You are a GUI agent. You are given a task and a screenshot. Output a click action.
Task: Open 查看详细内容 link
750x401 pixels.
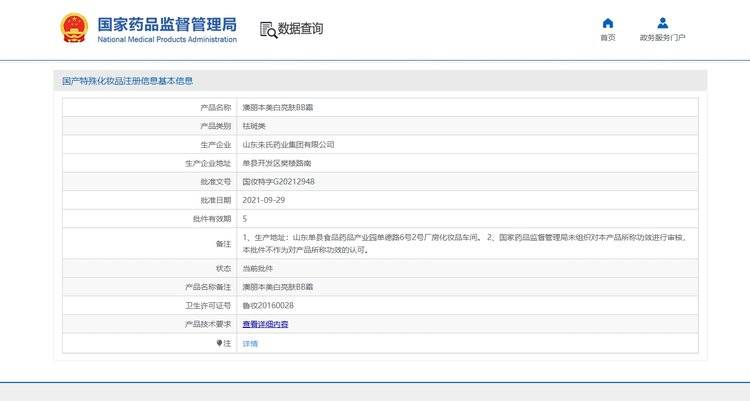pyautogui.click(x=265, y=324)
